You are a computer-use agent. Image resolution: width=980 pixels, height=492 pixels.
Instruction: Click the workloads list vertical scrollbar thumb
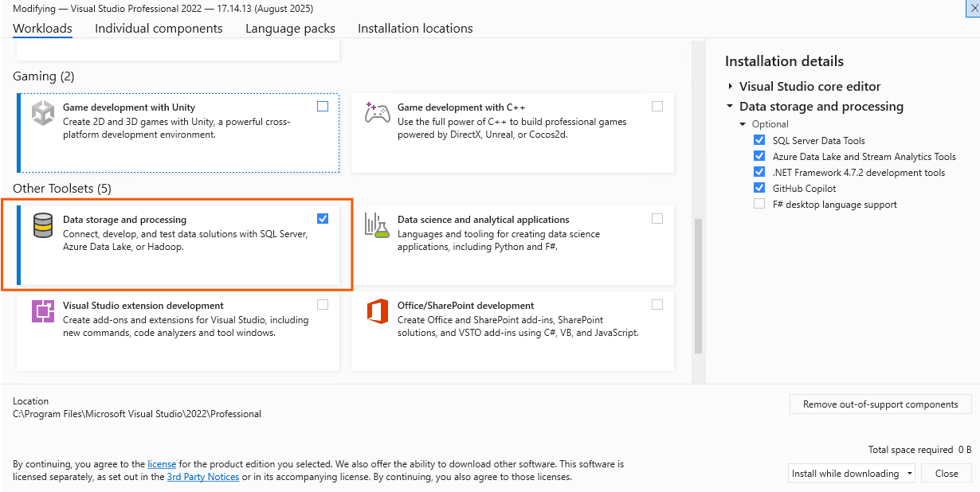pyautogui.click(x=699, y=287)
